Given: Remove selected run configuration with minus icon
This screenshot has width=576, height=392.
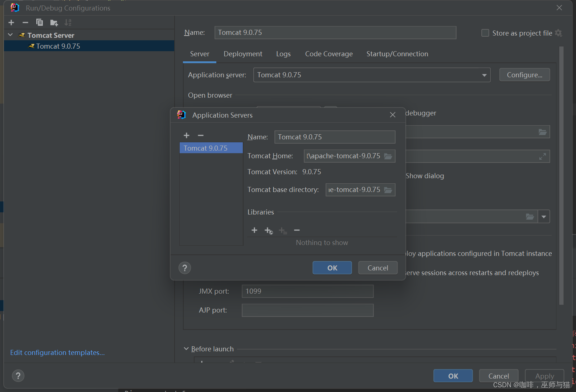Looking at the screenshot, I should (x=25, y=23).
